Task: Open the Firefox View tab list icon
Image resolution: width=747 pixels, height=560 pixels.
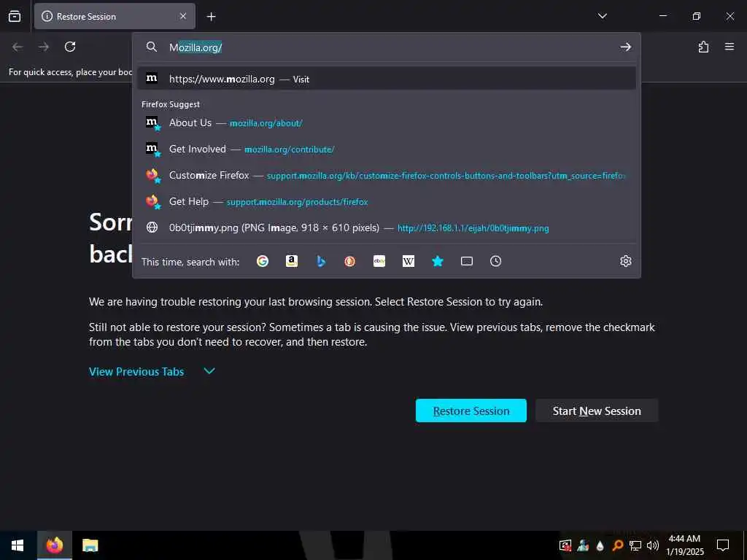Action: click(x=15, y=16)
